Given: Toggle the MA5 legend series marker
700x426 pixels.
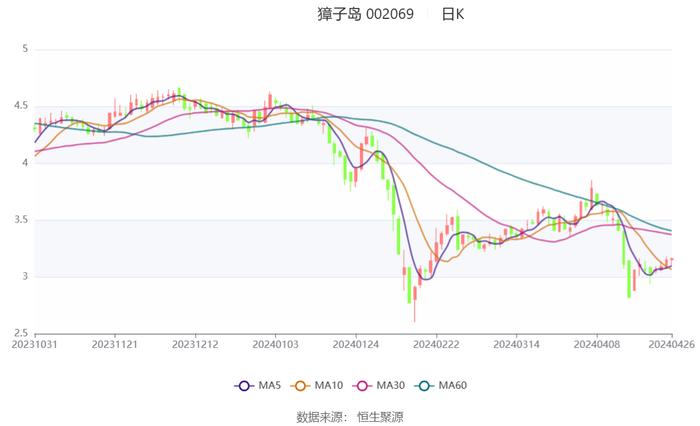Looking at the screenshot, I should [x=246, y=386].
